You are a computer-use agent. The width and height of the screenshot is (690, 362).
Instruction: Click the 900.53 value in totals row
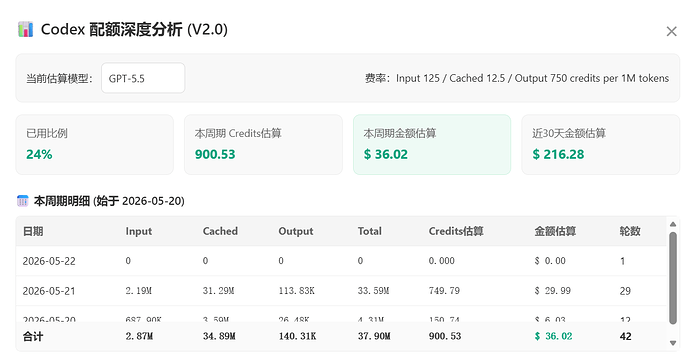tap(445, 336)
